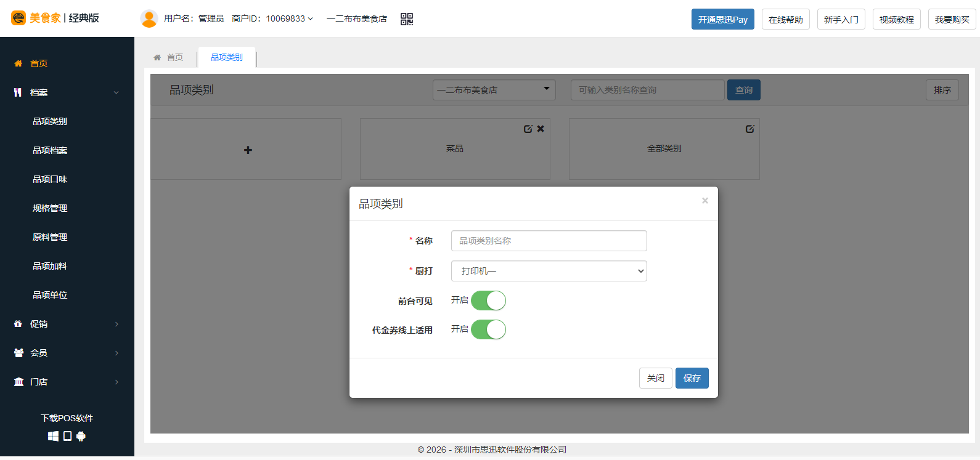Viewport: 980px width, 460px height.
Task: Click the edit icon on 全部类别 card
Action: pos(749,129)
